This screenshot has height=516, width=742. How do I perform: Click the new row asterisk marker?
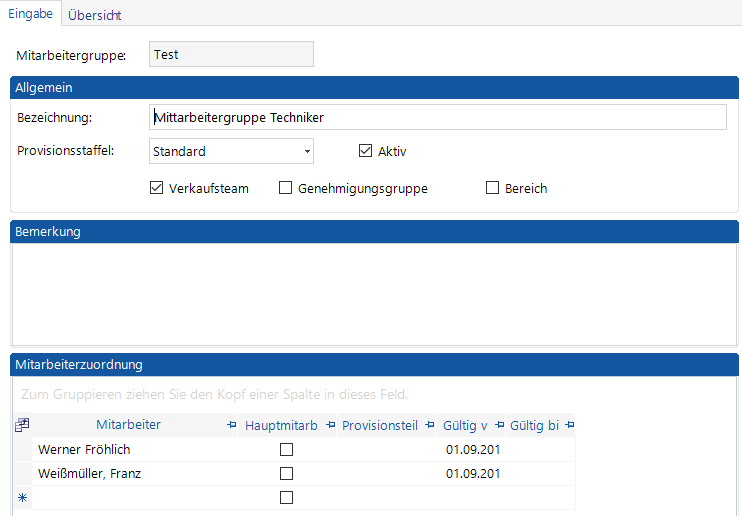click(22, 497)
